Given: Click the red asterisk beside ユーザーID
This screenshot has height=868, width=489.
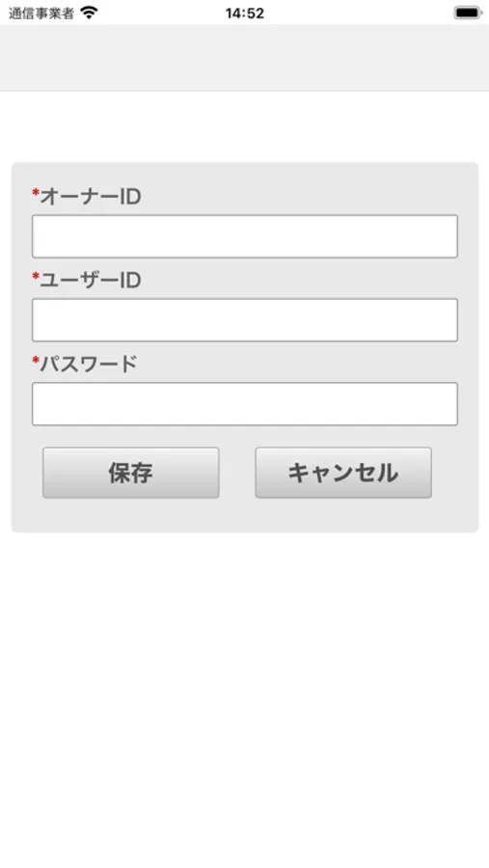Looking at the screenshot, I should tap(36, 277).
